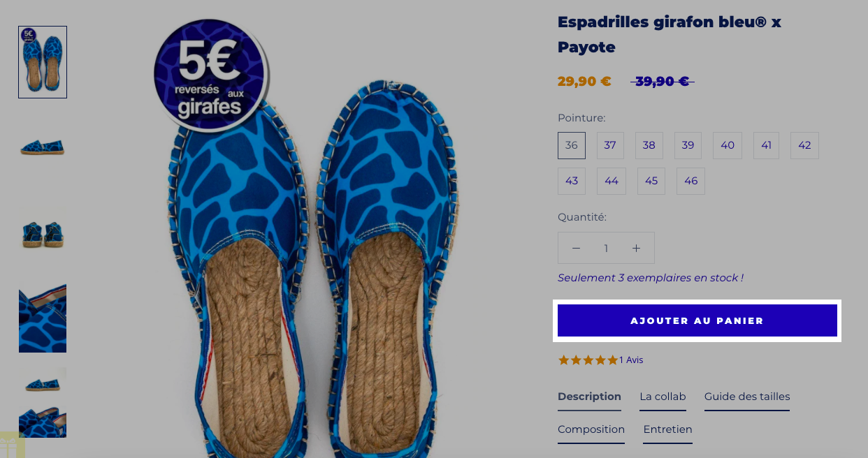Pick size 42 option
The width and height of the screenshot is (868, 458).
click(x=804, y=145)
